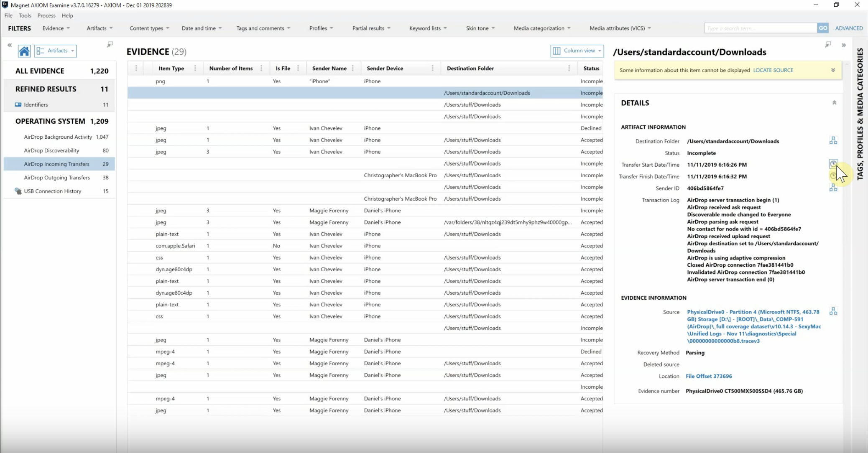Image resolution: width=868 pixels, height=453 pixels.
Task: Go to the home case dashboard icon
Action: pyautogui.click(x=24, y=51)
